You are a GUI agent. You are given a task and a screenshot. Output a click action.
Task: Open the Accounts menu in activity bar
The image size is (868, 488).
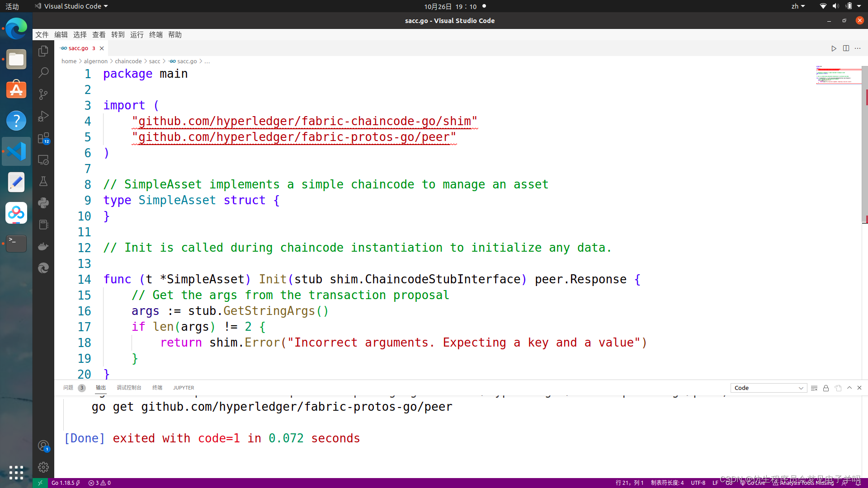[x=43, y=446]
